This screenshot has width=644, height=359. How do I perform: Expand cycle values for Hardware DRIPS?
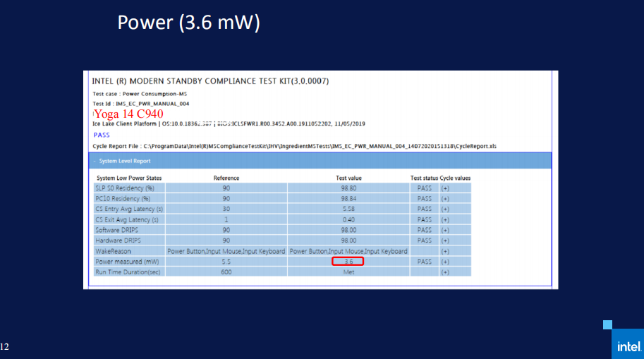tap(445, 241)
